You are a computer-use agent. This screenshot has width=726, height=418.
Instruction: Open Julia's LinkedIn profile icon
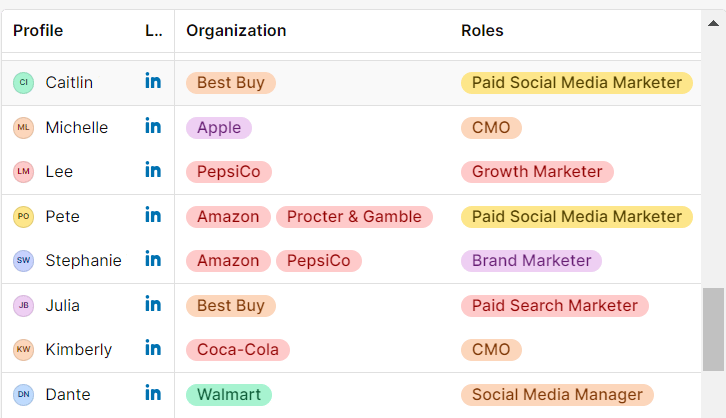[153, 304]
